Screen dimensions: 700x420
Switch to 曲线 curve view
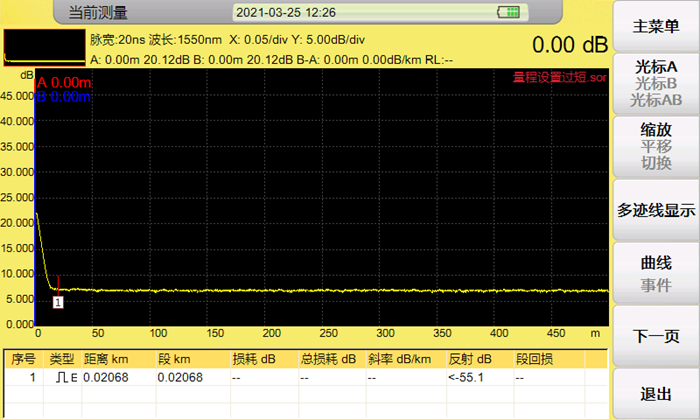click(656, 264)
